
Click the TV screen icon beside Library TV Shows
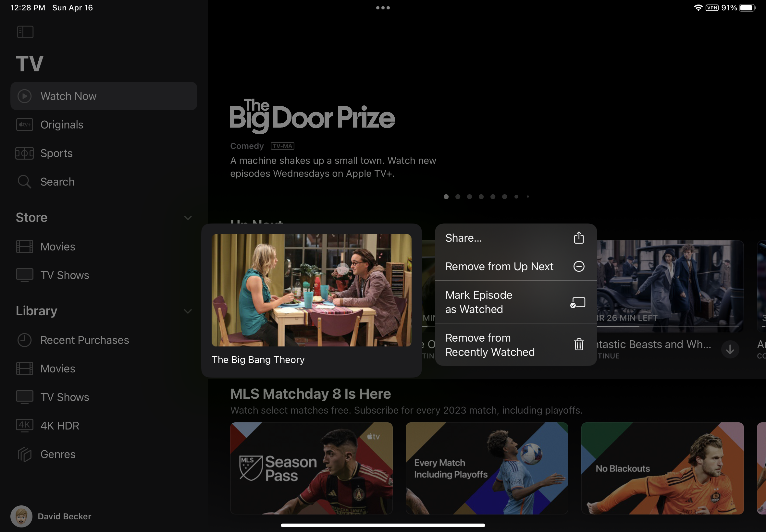coord(24,397)
